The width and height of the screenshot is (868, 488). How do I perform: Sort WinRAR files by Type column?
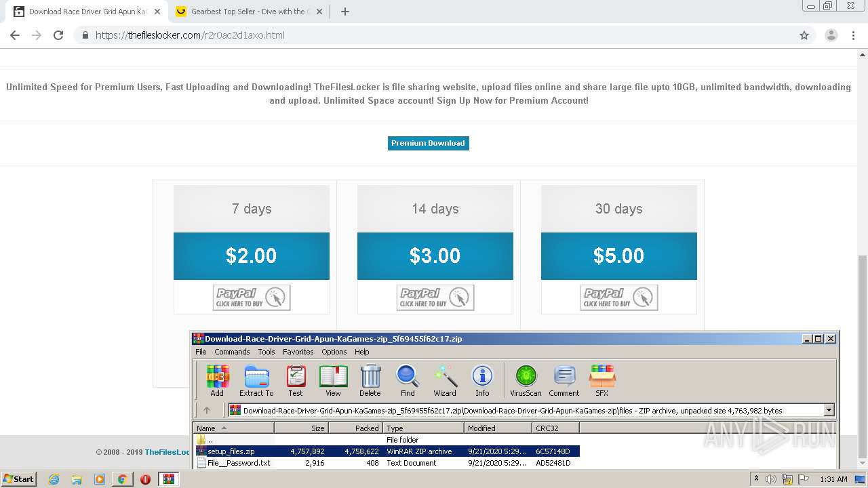(423, 428)
